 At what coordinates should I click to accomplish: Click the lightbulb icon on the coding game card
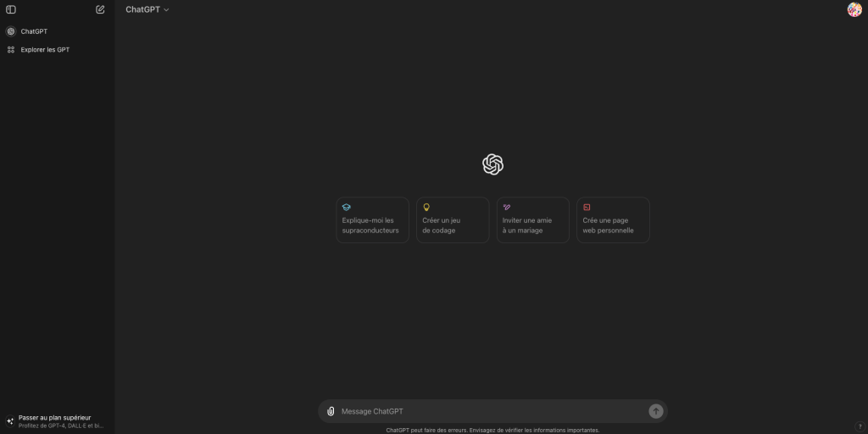point(426,207)
